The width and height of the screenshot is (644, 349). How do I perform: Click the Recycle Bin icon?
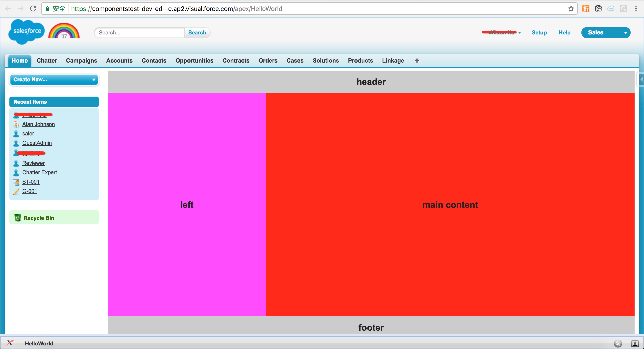(x=17, y=218)
